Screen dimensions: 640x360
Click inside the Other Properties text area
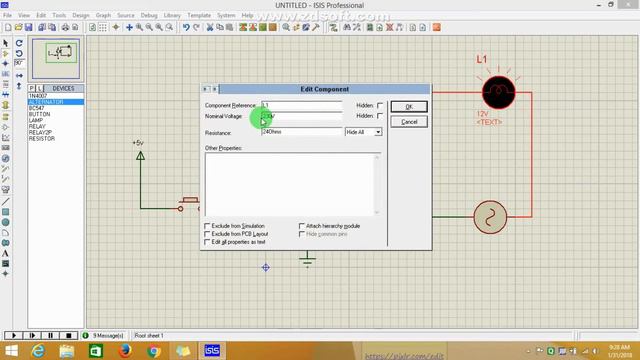[290, 184]
